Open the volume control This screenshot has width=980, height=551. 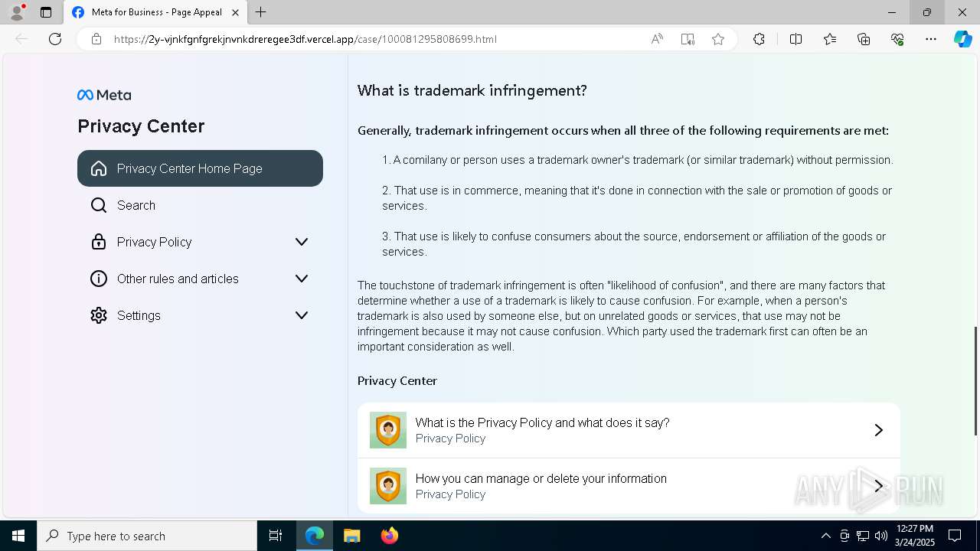click(880, 536)
